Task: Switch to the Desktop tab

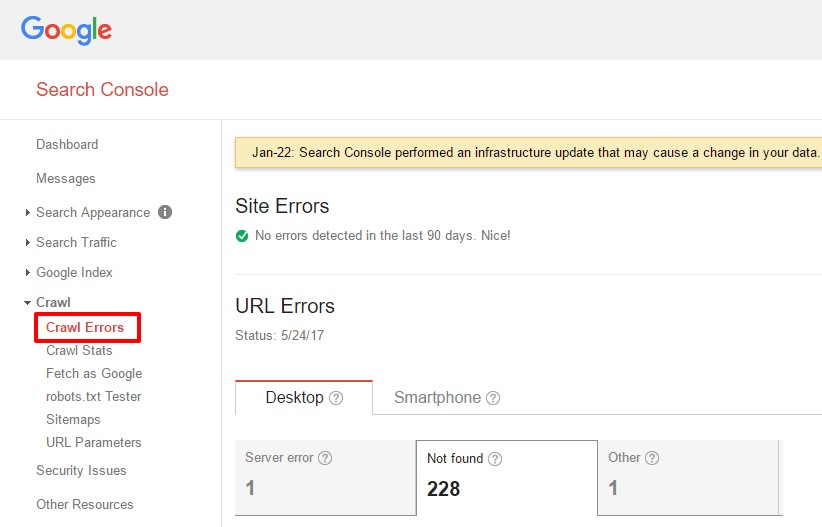Action: click(x=304, y=397)
